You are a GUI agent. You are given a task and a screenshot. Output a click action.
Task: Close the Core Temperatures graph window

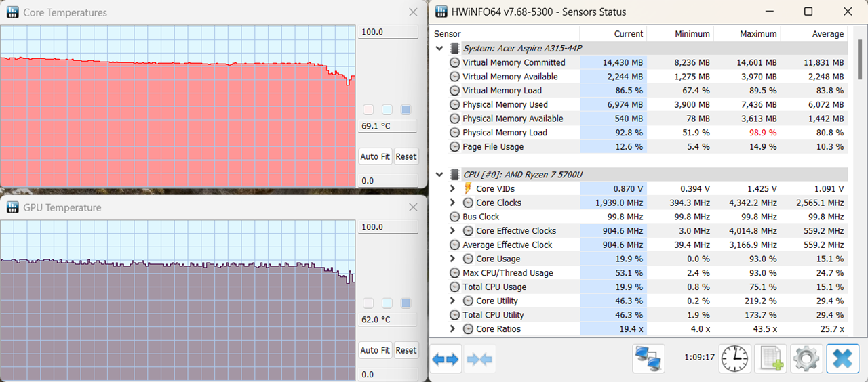click(x=413, y=12)
